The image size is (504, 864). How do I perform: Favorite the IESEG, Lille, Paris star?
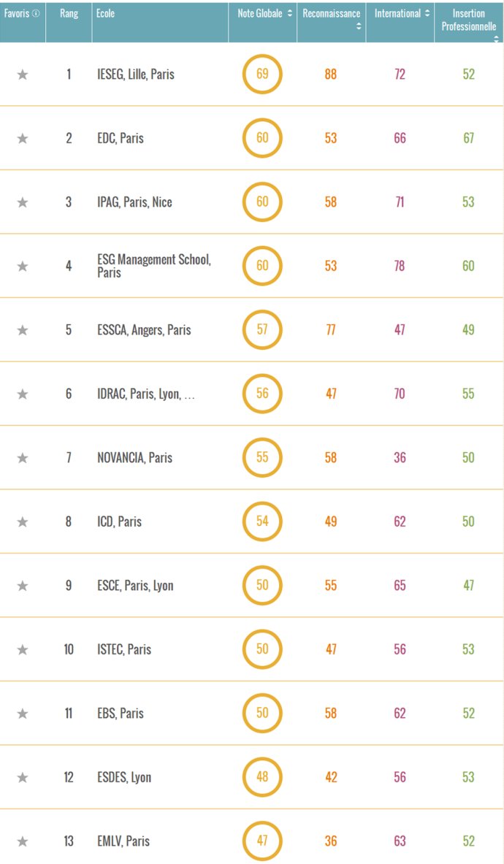pos(23,74)
